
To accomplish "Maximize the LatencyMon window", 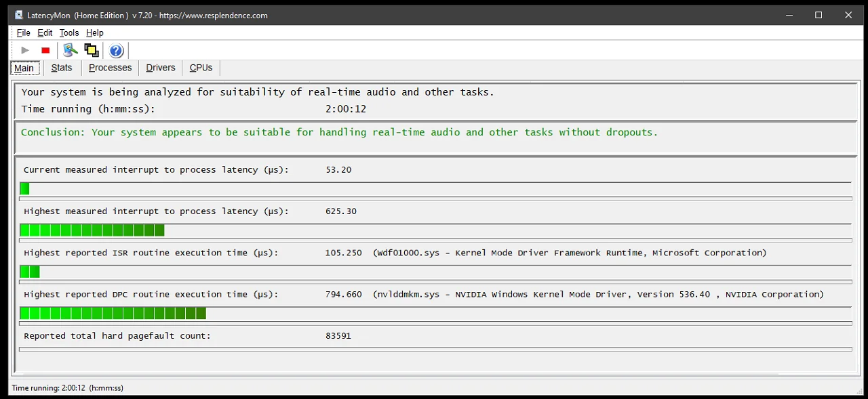I will coord(818,15).
